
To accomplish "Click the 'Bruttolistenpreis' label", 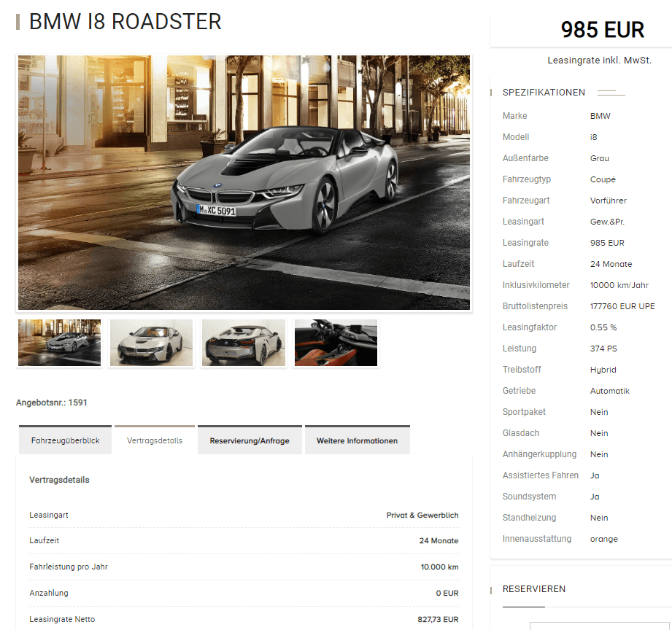I will click(x=535, y=306).
